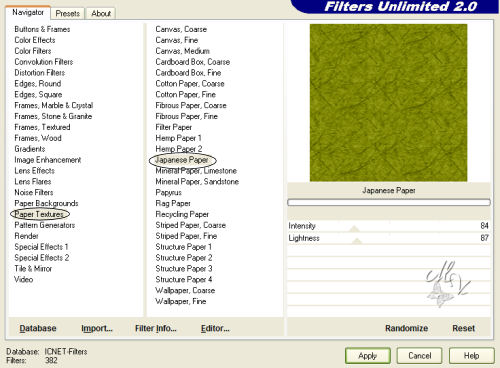The height and width of the screenshot is (368, 500).
Task: Click the green Japanese Paper preview image
Action: [x=388, y=103]
